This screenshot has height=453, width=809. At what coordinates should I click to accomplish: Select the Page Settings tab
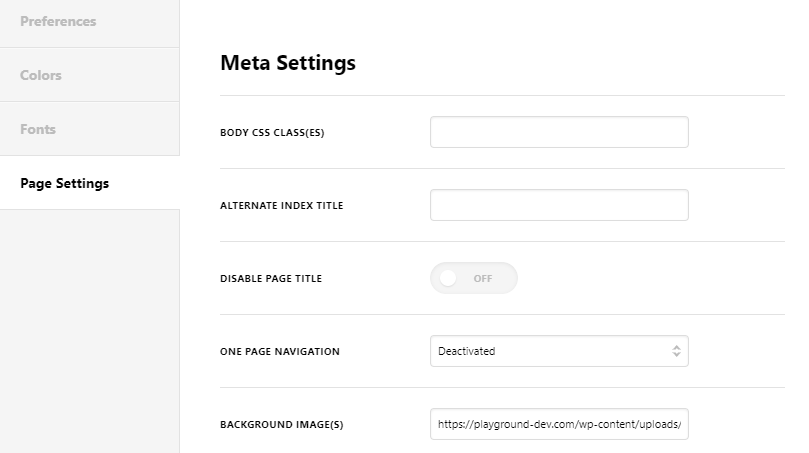pyautogui.click(x=65, y=183)
